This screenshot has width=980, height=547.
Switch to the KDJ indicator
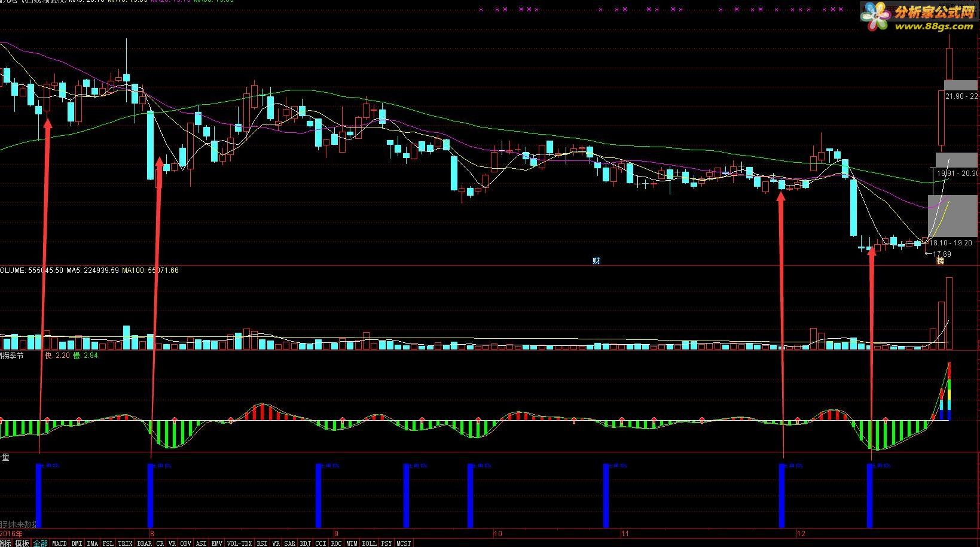(305, 543)
